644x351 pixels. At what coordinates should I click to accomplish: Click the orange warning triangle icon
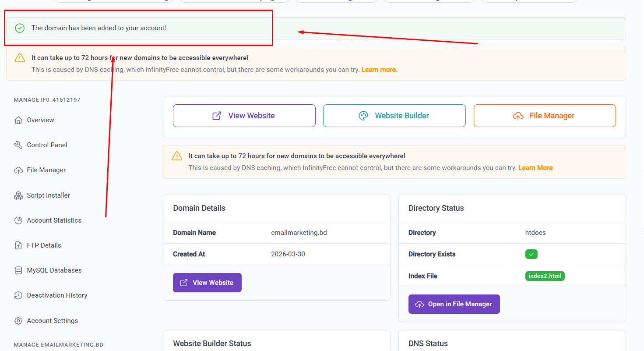click(x=20, y=57)
